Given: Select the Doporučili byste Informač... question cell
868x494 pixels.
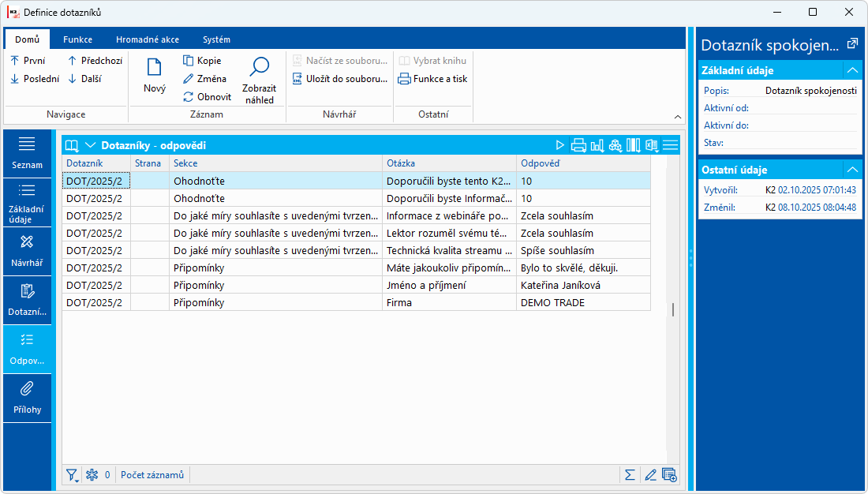Looking at the screenshot, I should [450, 198].
